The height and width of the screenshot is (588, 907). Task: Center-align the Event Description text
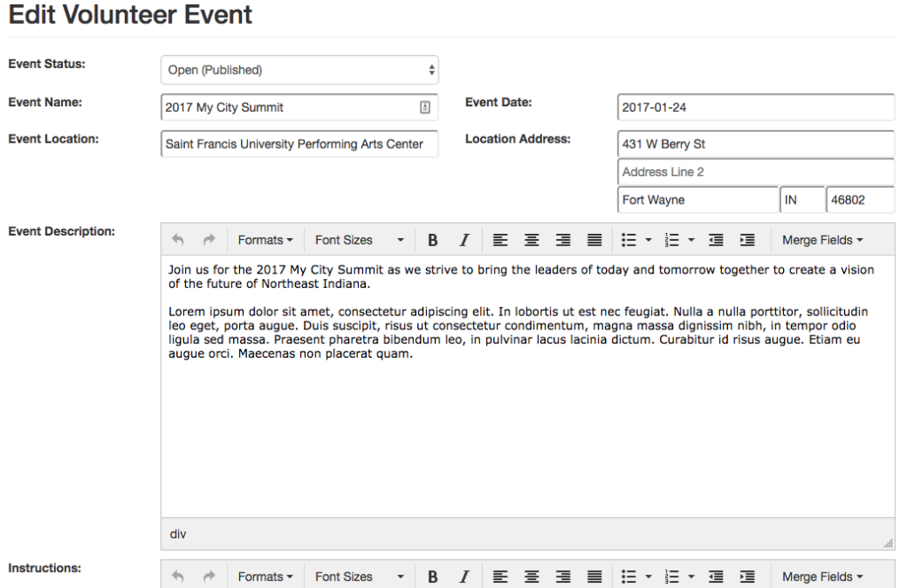click(x=531, y=239)
